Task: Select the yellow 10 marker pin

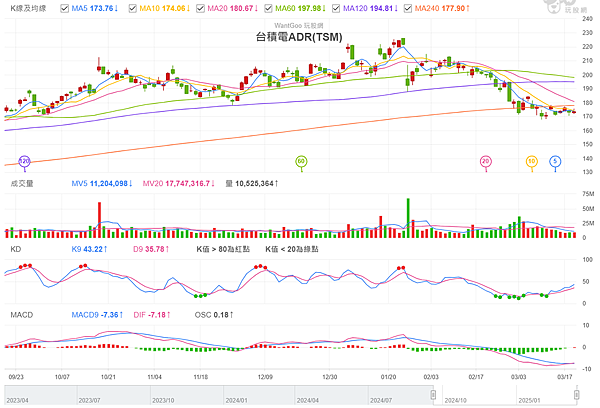Action: [x=532, y=162]
